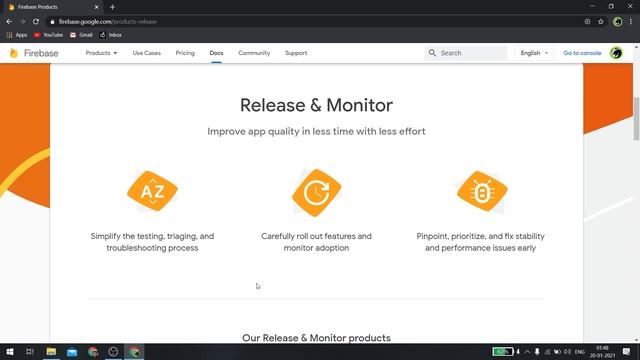This screenshot has width=640, height=360.
Task: Click the search magnifier icon
Action: tap(432, 53)
